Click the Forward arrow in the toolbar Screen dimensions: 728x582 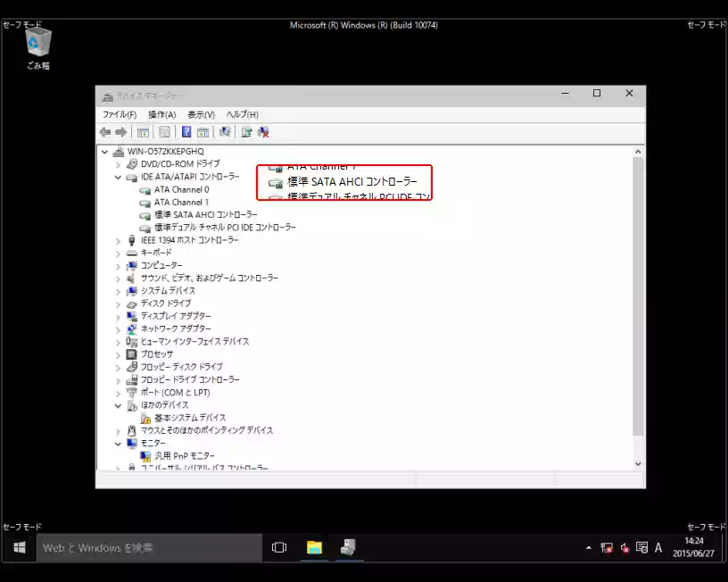[x=121, y=132]
